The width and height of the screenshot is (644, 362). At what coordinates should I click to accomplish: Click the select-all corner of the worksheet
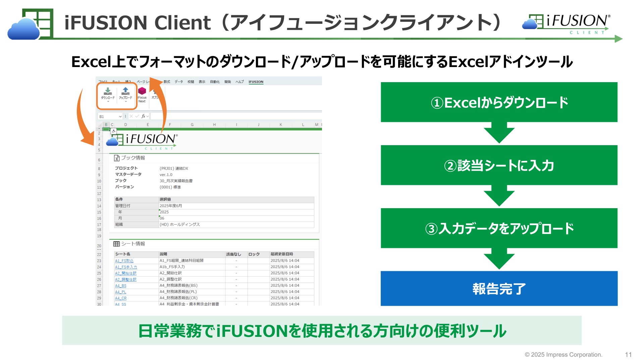point(100,125)
